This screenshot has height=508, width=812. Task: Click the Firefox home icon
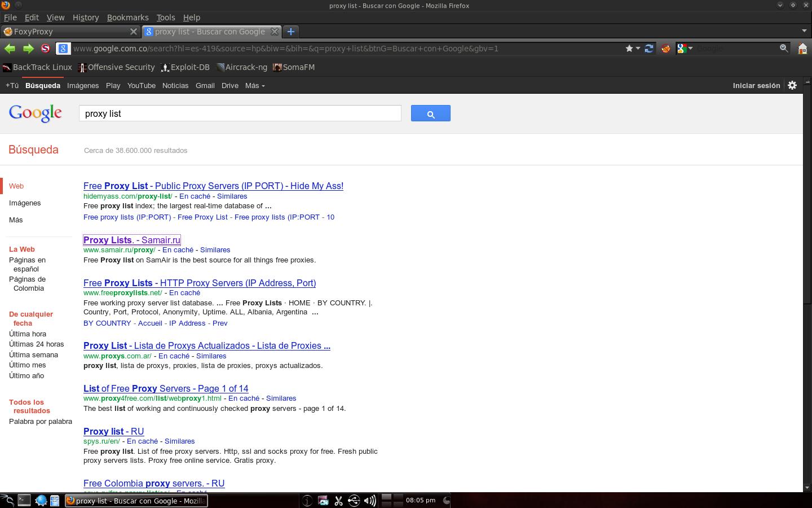802,49
